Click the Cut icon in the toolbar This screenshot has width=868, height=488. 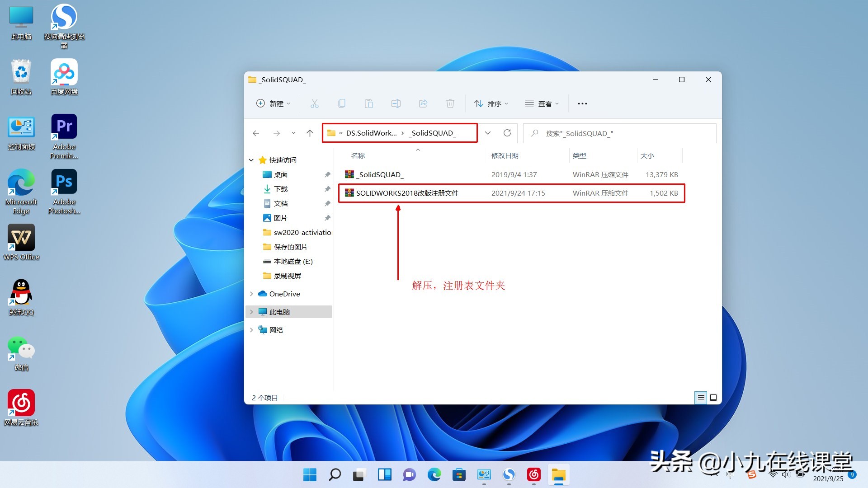click(315, 103)
